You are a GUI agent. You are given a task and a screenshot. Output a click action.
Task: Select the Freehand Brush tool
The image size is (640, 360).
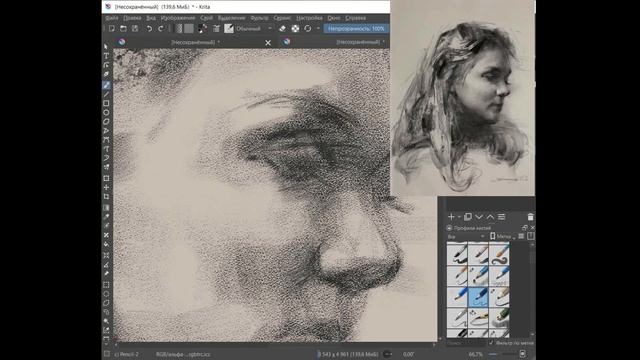coord(106,85)
